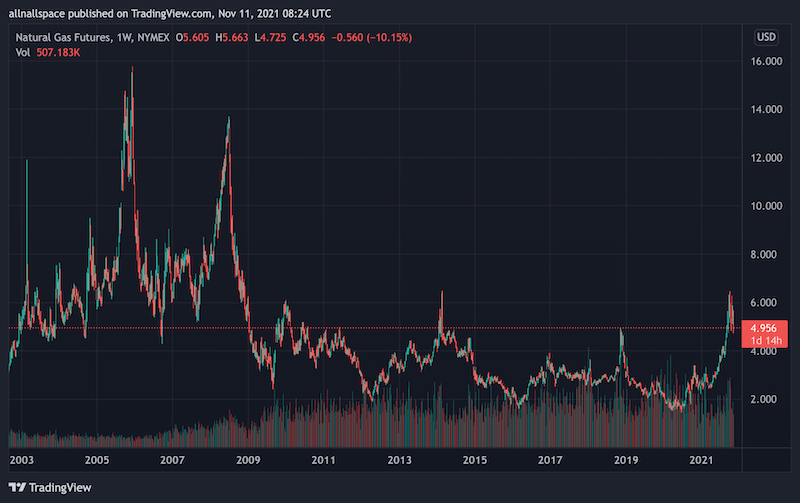Click the published on TradingView.com caption

click(x=170, y=14)
